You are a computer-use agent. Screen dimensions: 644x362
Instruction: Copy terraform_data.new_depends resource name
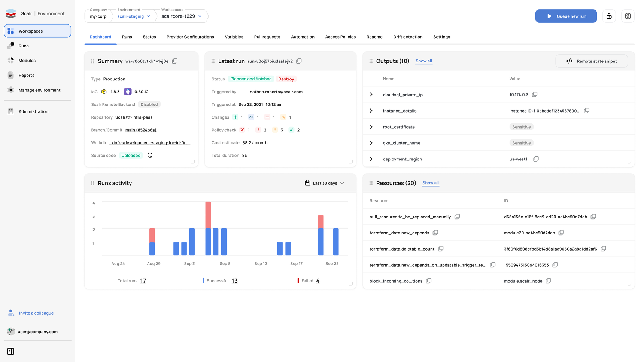tap(435, 233)
